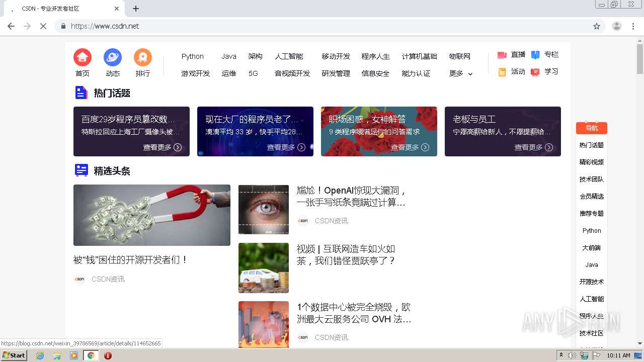Bookmark this page with star icon
The image size is (644, 362).
tap(597, 26)
